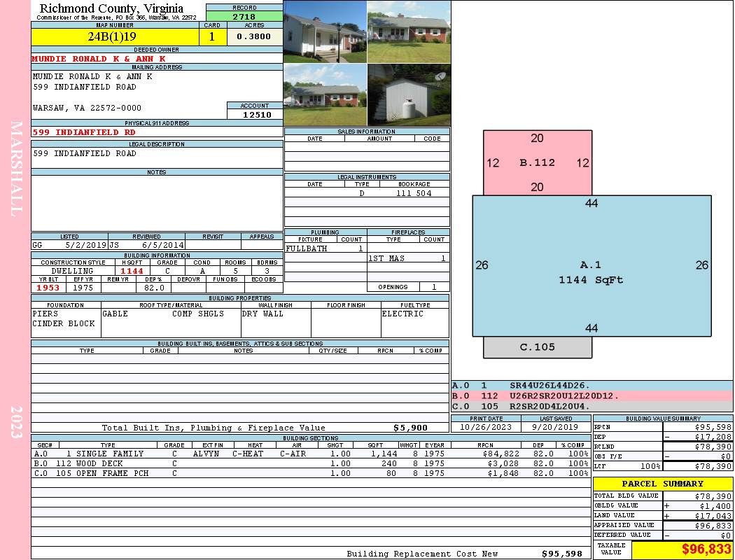The image size is (735, 560).
Task: Click the red taxable value $96,833
Action: click(706, 549)
